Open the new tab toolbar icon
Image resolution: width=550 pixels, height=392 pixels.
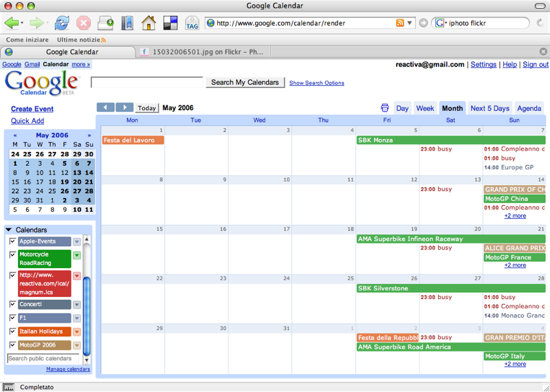coord(105,23)
